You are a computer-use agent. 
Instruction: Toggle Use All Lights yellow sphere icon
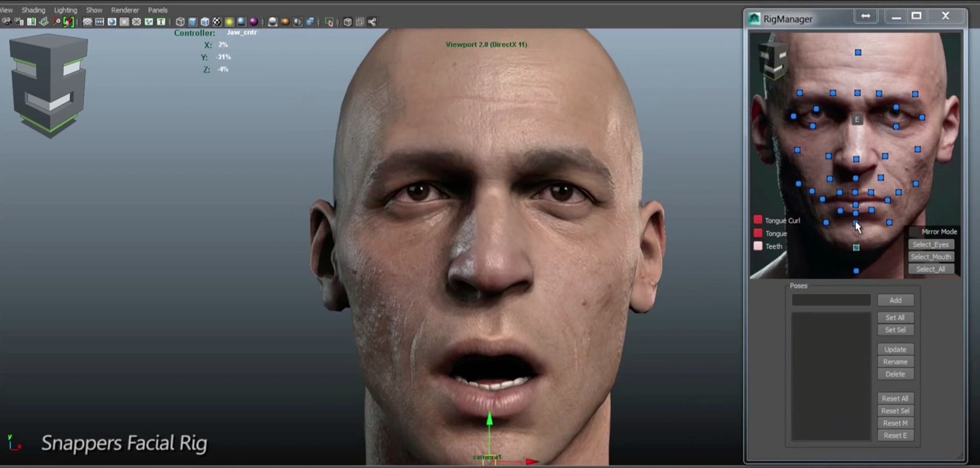(x=229, y=22)
